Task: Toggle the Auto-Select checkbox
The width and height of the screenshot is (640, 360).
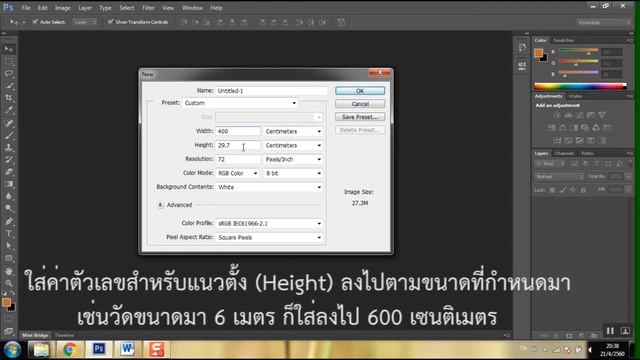Action: pyautogui.click(x=35, y=21)
